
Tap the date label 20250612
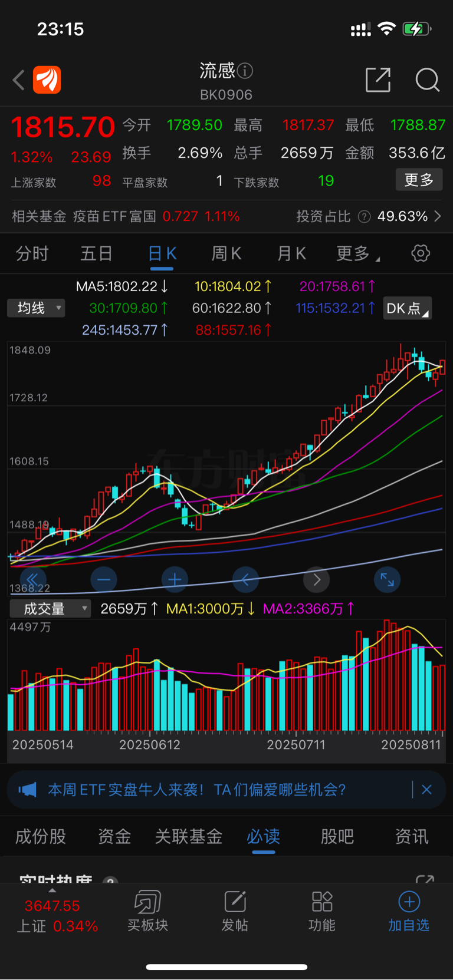pos(150,745)
